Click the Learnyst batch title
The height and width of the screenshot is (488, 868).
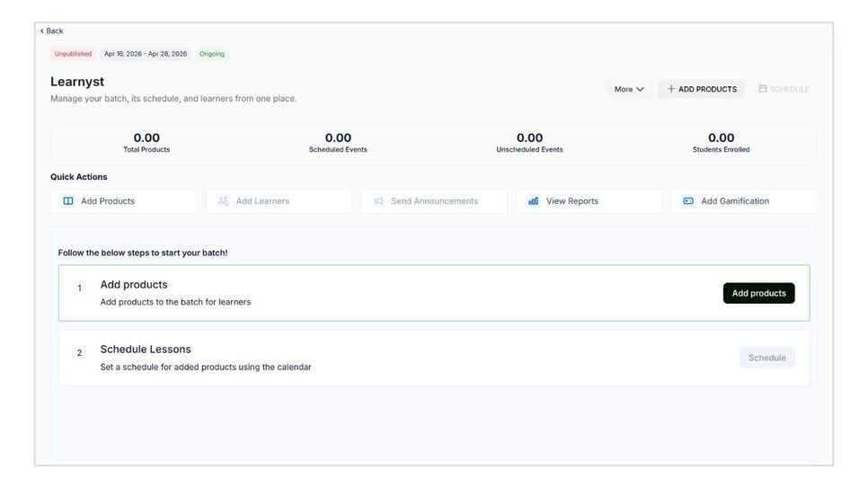pos(77,82)
